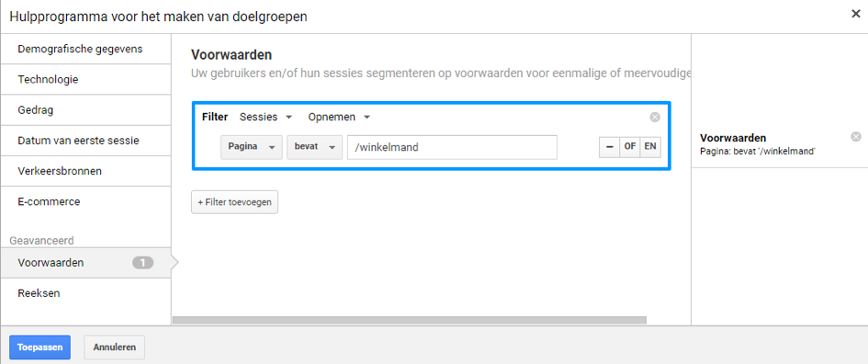Open the bevat operator dropdown
Image resolution: width=868 pixels, height=364 pixels.
(314, 147)
